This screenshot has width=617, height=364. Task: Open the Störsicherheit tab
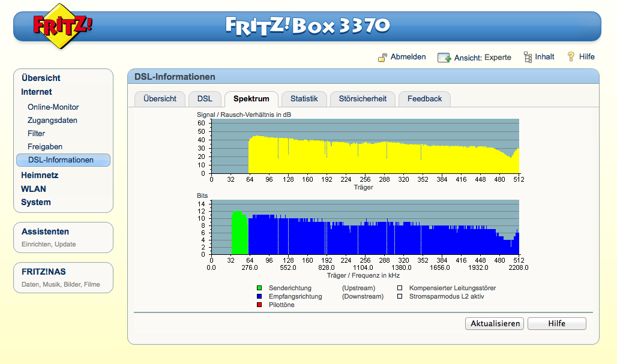[x=363, y=99]
